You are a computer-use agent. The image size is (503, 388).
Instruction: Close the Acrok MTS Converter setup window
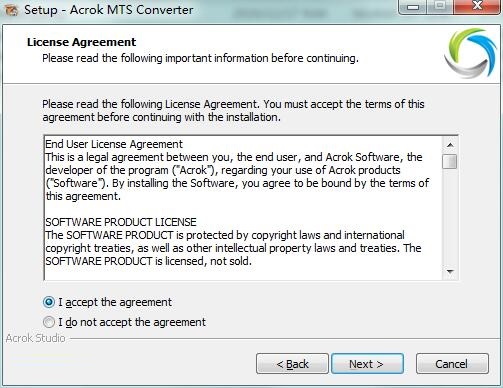tap(478, 7)
